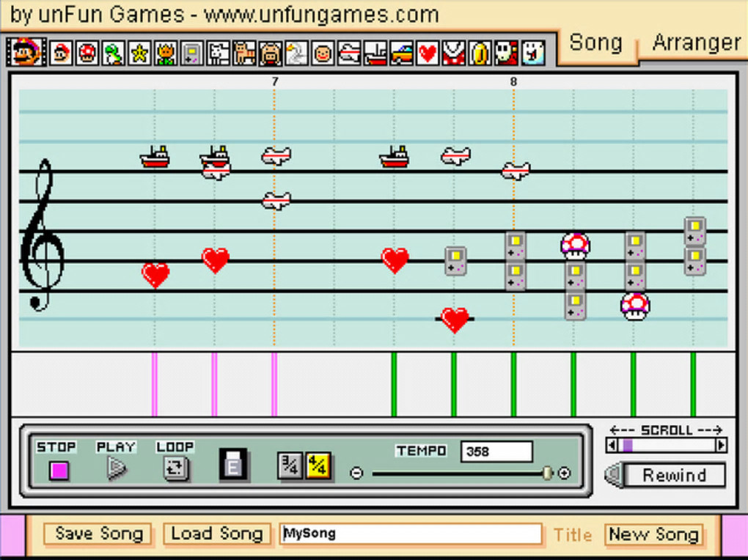Select the Swan instrument
The width and height of the screenshot is (748, 560).
coord(296,53)
